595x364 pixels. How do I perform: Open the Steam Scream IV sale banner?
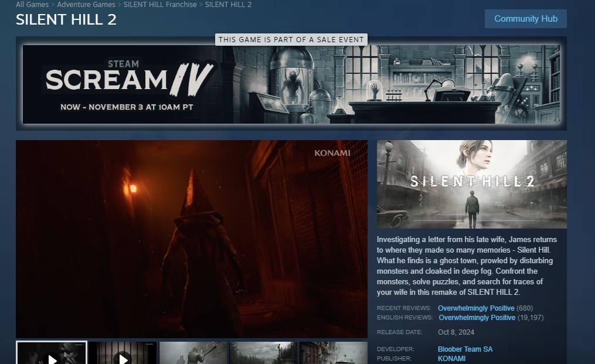(291, 84)
